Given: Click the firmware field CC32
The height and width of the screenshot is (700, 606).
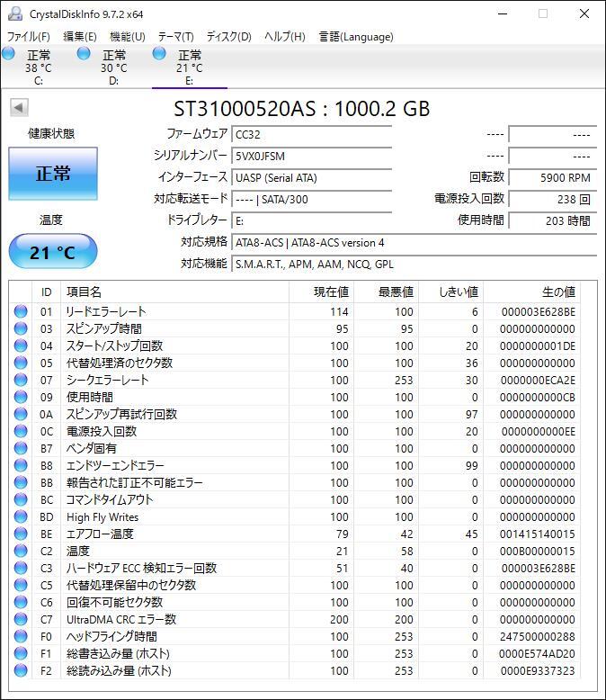Looking at the screenshot, I should coord(311,134).
